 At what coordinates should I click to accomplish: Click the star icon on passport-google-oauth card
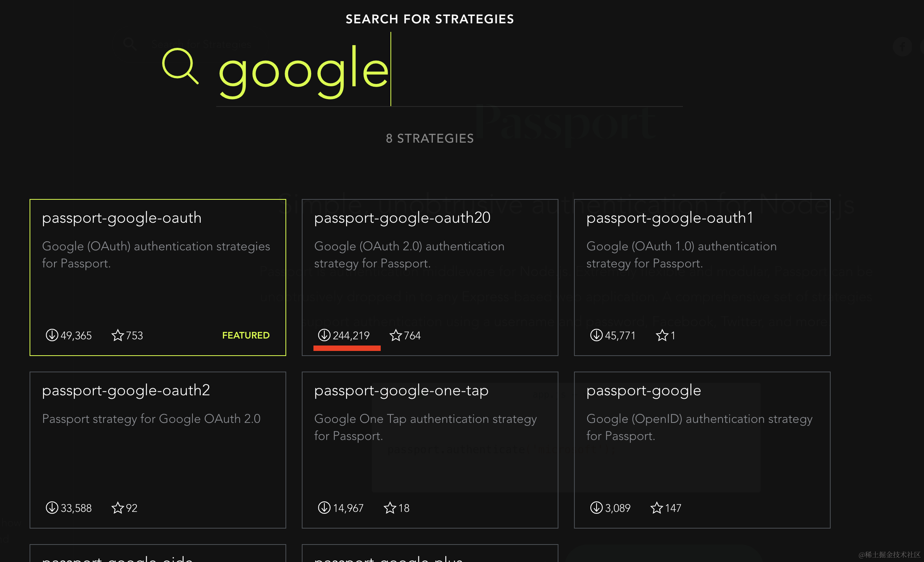click(x=117, y=335)
